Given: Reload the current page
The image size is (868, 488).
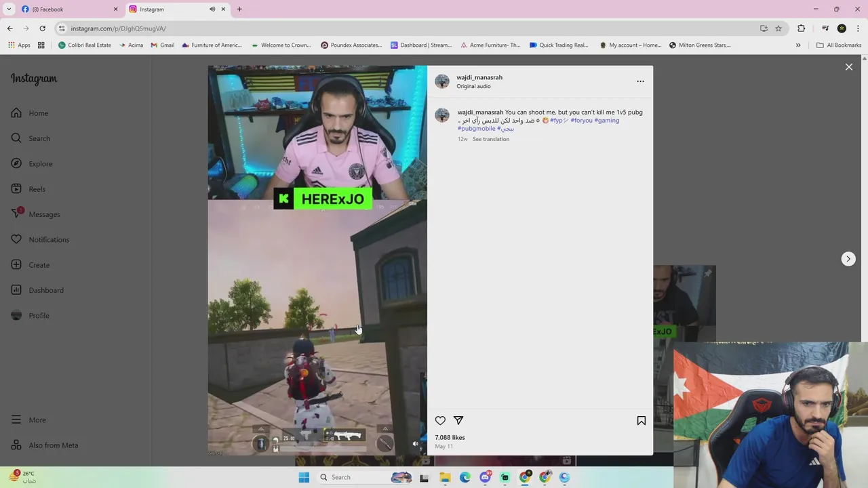Looking at the screenshot, I should pos(42,28).
